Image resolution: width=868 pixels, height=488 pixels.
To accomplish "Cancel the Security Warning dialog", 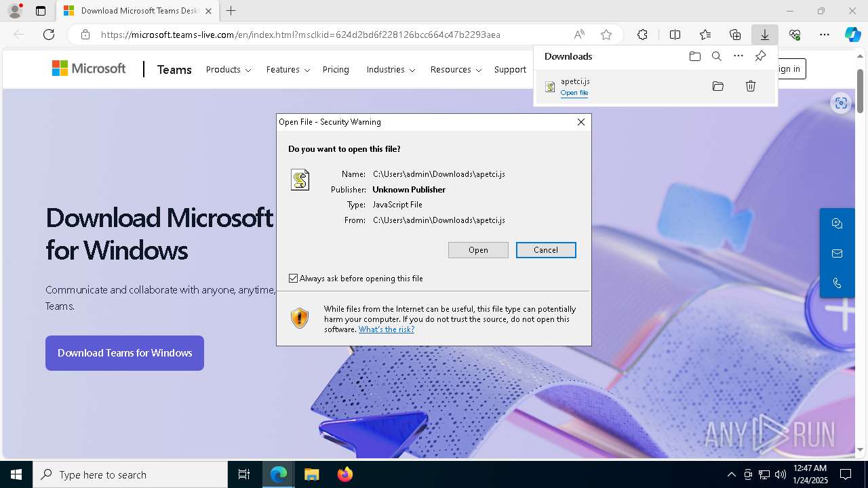I will [x=546, y=250].
